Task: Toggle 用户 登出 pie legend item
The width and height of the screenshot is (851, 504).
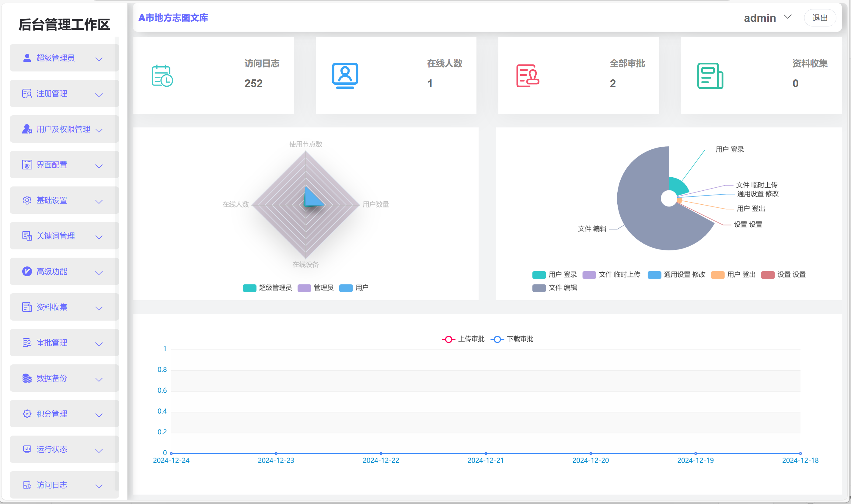Action: coord(733,275)
